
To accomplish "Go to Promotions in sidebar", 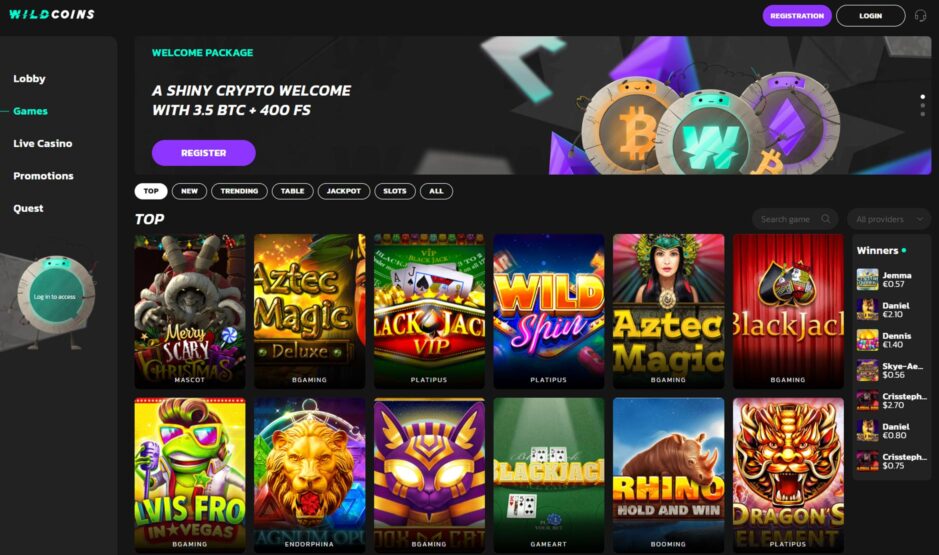I will click(x=43, y=176).
